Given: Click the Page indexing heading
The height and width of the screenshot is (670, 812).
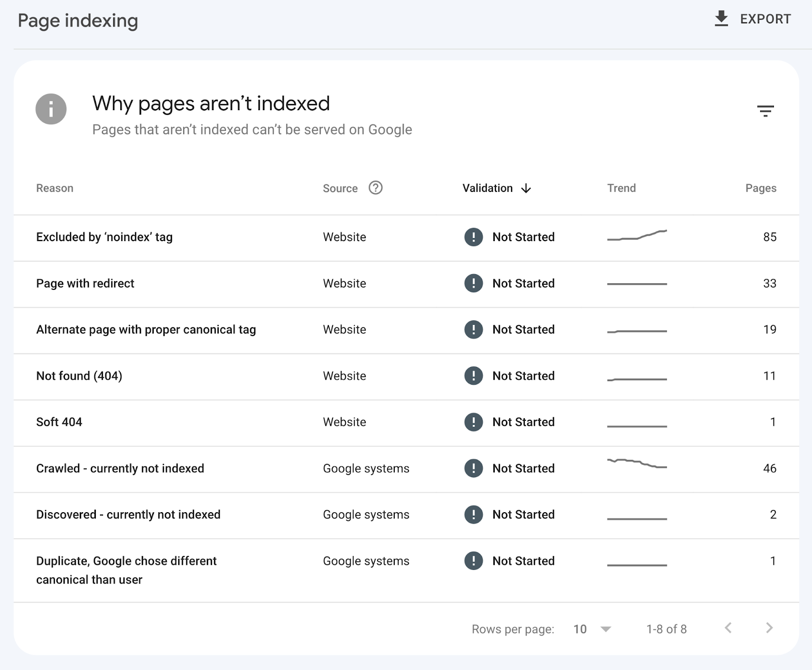Looking at the screenshot, I should (x=78, y=21).
